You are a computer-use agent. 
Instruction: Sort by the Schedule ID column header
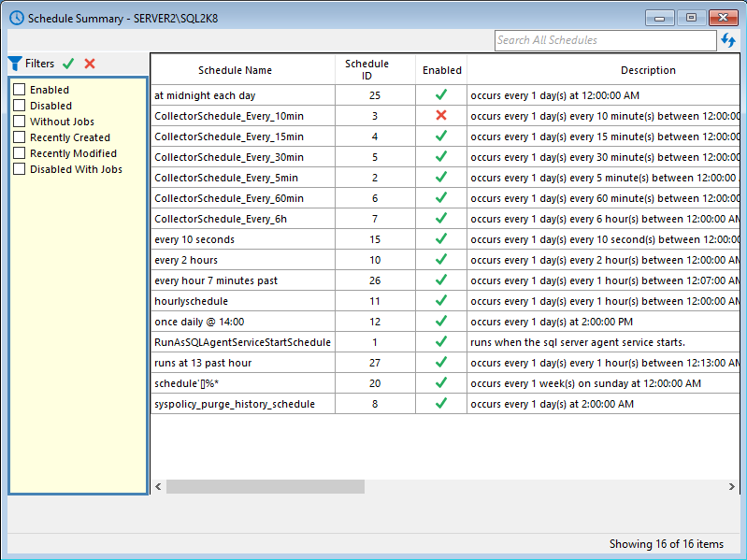coord(376,70)
